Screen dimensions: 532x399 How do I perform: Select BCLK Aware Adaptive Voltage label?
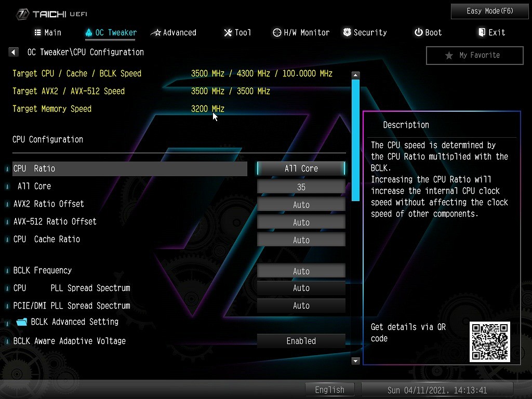(x=70, y=341)
